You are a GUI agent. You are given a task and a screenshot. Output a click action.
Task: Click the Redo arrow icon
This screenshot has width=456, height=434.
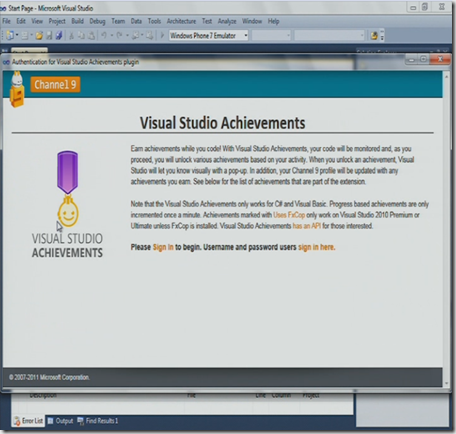[119, 35]
